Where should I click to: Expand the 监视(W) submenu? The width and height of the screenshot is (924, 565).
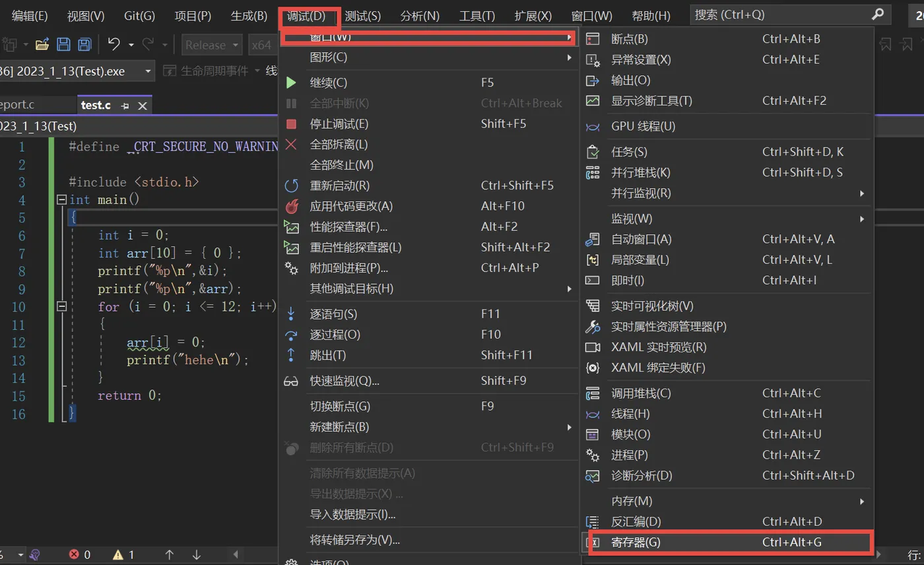[x=727, y=218]
